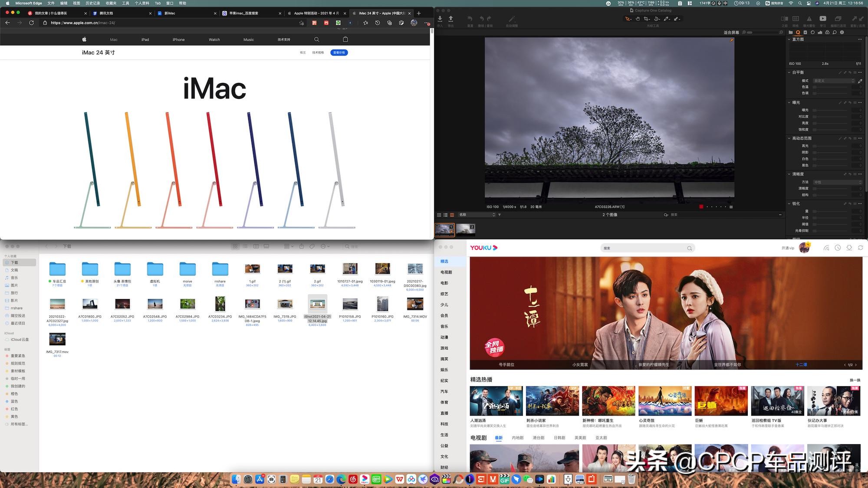Viewport: 868px width, 488px height.
Task: Open Capture One's 导入 import tool
Action: [x=440, y=20]
